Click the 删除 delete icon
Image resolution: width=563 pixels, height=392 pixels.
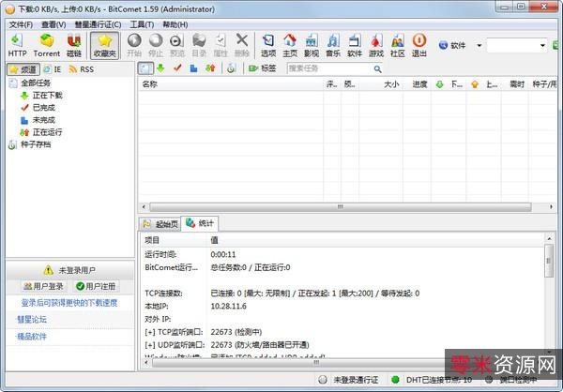(242, 45)
